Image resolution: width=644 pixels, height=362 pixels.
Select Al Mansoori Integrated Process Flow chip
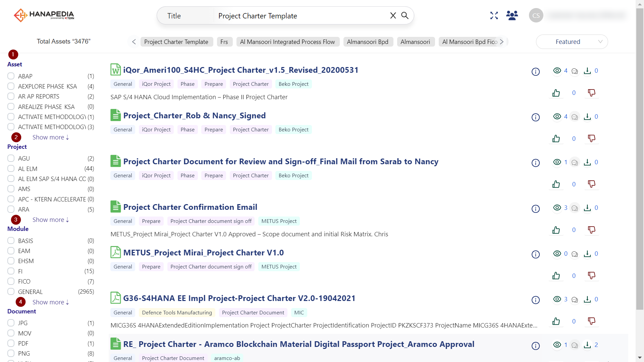[287, 42]
